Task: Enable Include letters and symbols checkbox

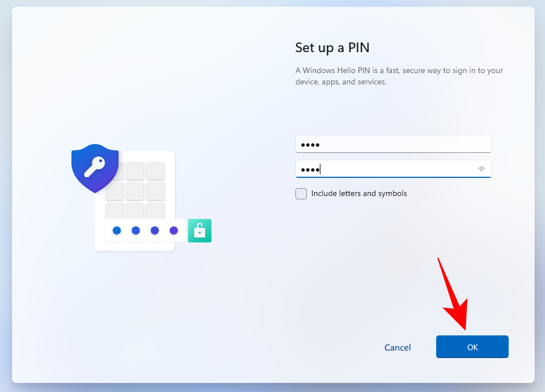Action: (x=301, y=193)
